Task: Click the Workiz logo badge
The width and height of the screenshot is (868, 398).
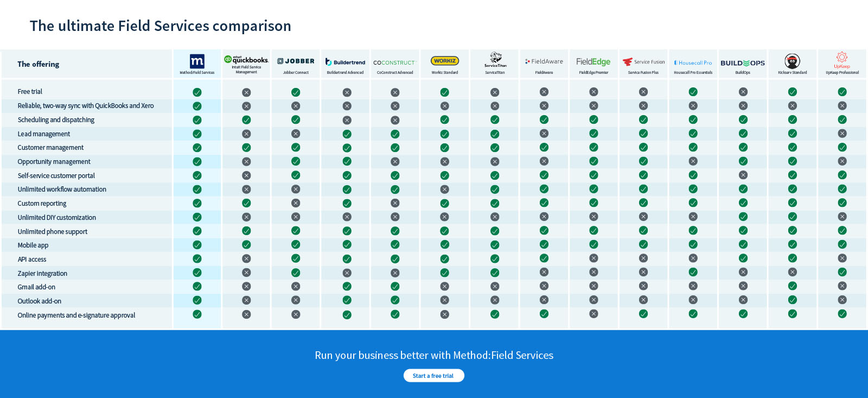Action: (445, 61)
